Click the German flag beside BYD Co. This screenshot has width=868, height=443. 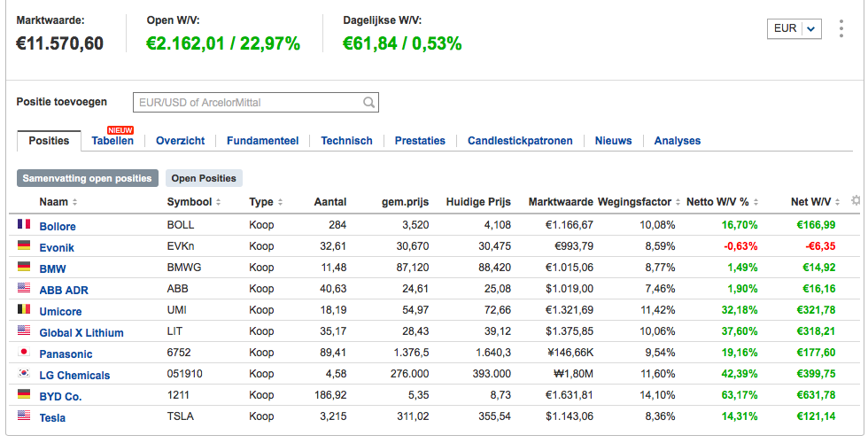pos(24,394)
